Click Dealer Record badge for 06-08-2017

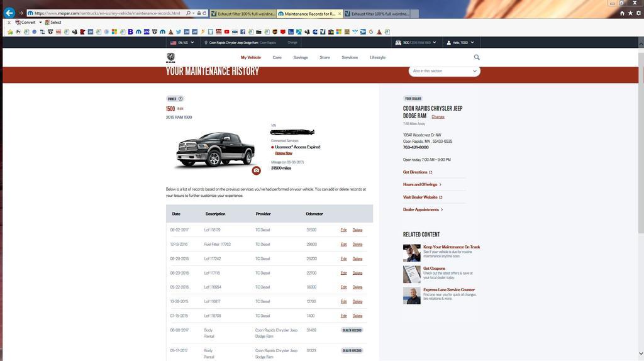352,330
